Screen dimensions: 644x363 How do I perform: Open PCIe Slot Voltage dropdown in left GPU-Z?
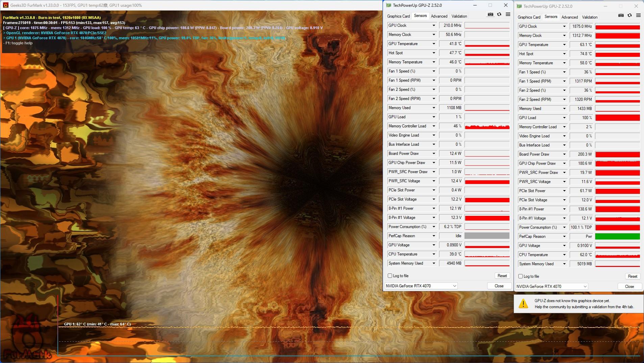[434, 199]
